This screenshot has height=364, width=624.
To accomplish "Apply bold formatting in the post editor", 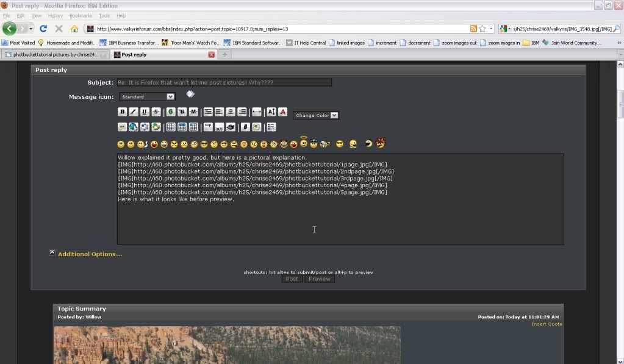I will [x=122, y=112].
